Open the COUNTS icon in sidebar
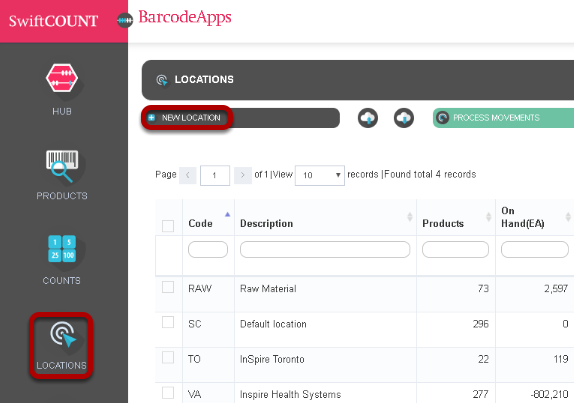 62,248
